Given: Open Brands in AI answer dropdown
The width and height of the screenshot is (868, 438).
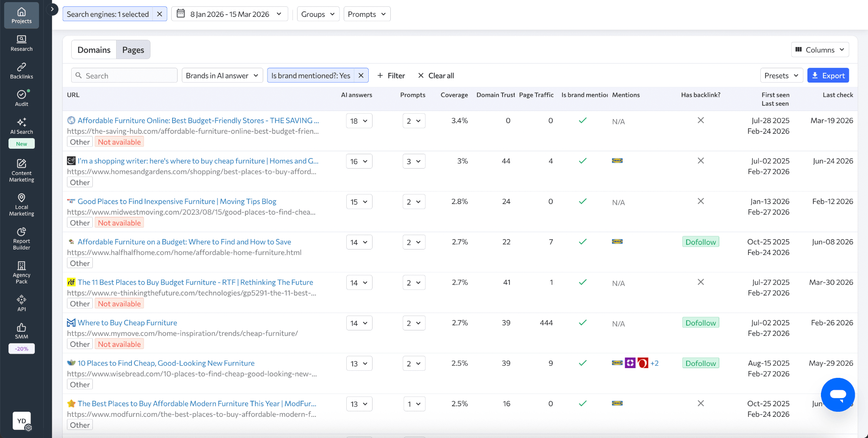Looking at the screenshot, I should coord(222,75).
